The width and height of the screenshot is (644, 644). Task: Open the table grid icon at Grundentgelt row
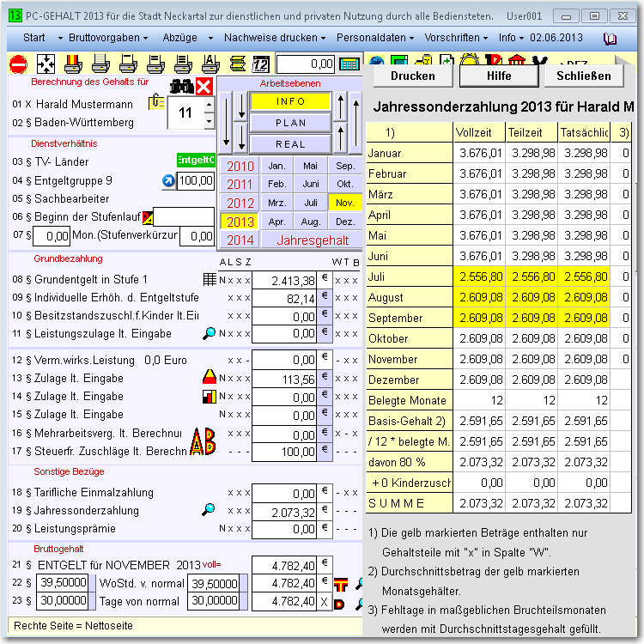click(x=210, y=279)
